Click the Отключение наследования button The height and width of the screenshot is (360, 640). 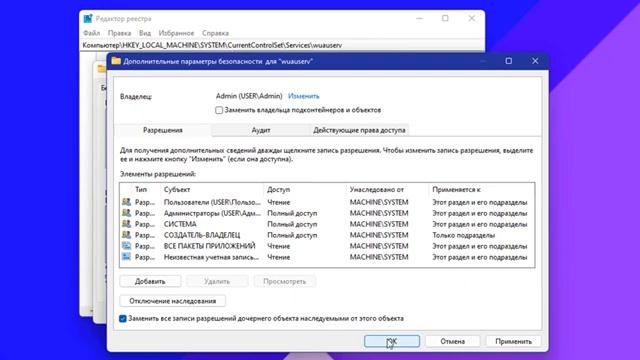[x=173, y=301]
